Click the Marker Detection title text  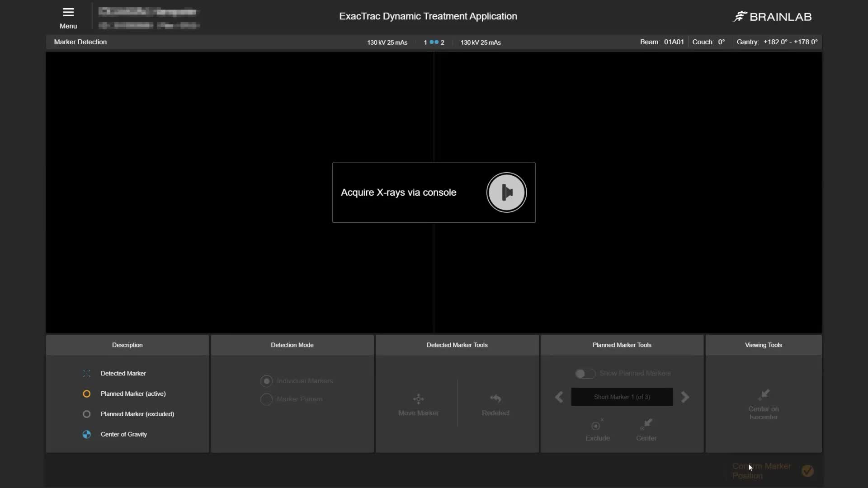[x=80, y=42]
